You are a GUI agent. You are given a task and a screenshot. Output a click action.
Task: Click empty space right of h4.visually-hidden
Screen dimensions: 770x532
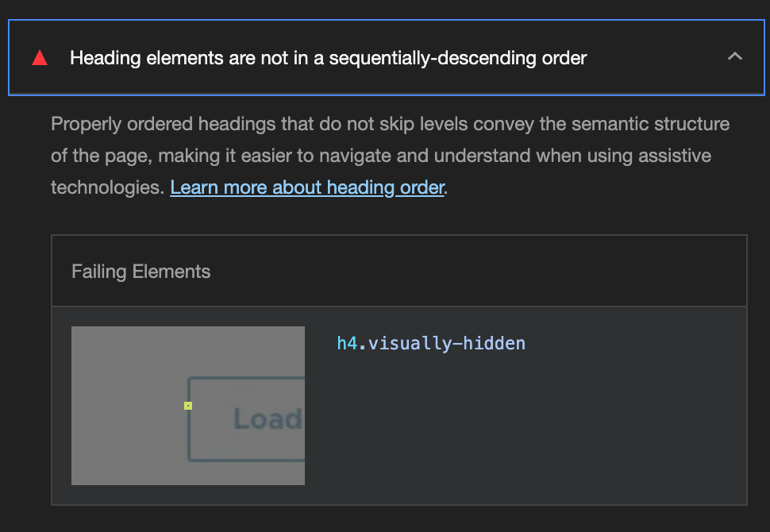635,343
